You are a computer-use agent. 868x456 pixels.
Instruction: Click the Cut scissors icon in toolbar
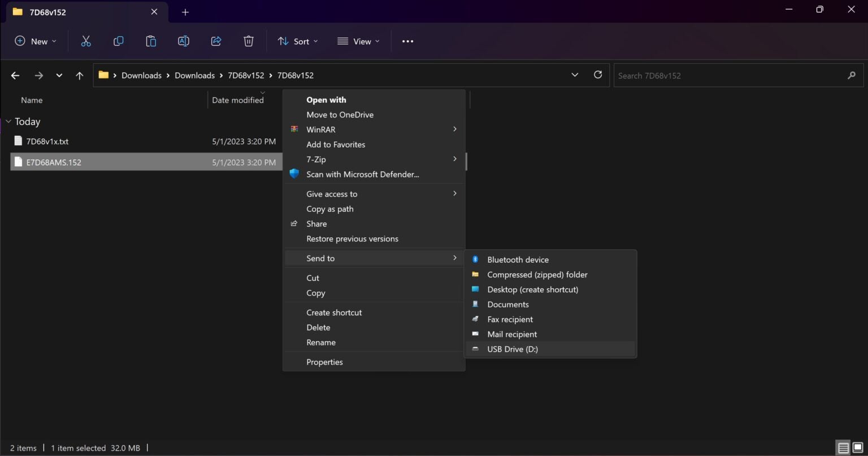point(86,41)
